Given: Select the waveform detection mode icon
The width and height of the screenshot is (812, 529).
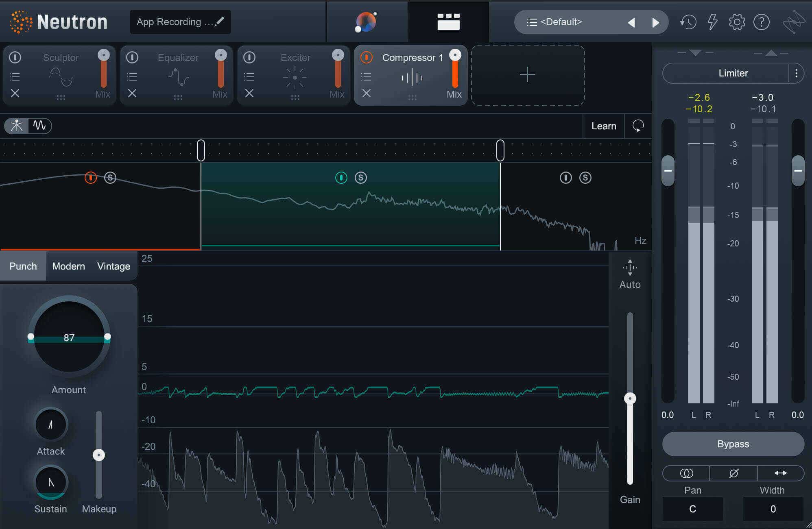Looking at the screenshot, I should [39, 126].
